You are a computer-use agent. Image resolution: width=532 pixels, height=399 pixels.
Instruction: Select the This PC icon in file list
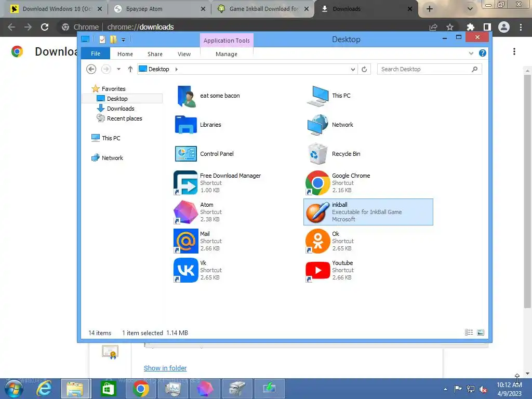[317, 96]
